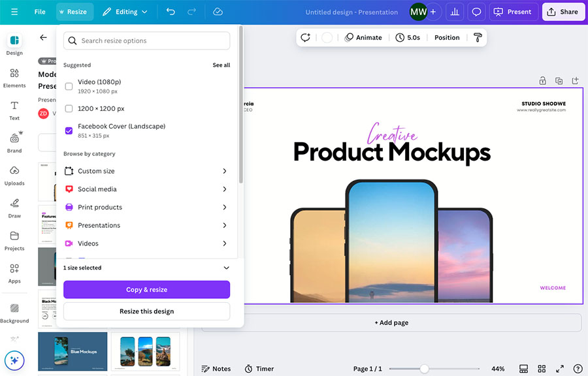Add a collaborator with plus icon
Screen dimensions: 588x376
(x=433, y=12)
